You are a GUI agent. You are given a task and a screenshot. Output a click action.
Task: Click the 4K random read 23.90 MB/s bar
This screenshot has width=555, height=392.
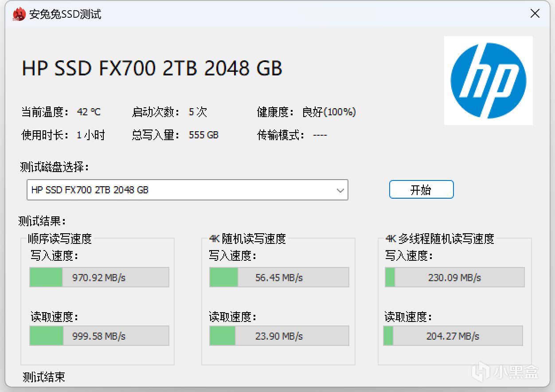point(279,336)
